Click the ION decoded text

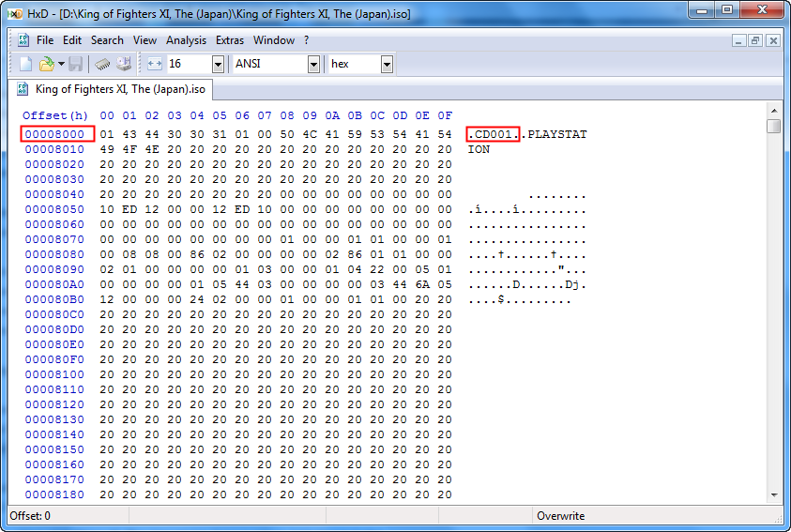pyautogui.click(x=479, y=149)
